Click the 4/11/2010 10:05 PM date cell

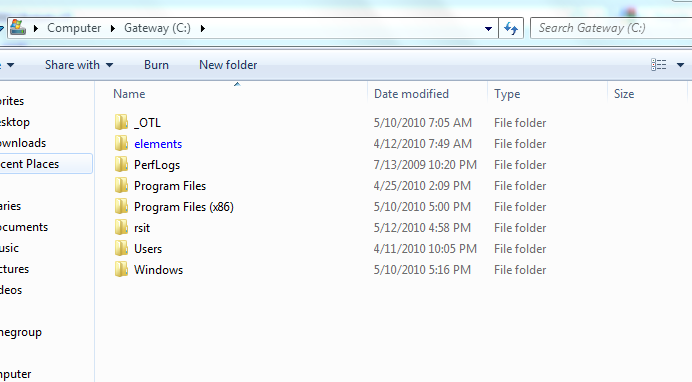pyautogui.click(x=425, y=249)
